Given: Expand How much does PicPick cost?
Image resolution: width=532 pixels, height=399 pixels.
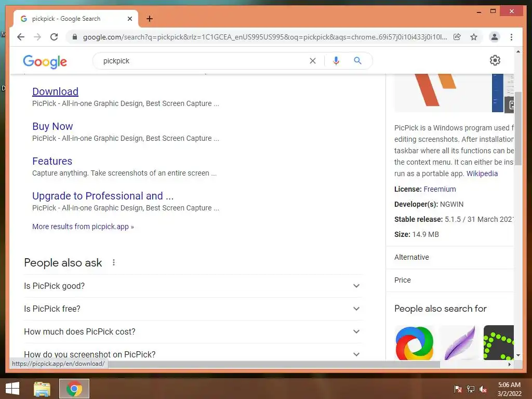Looking at the screenshot, I should coord(193,331).
